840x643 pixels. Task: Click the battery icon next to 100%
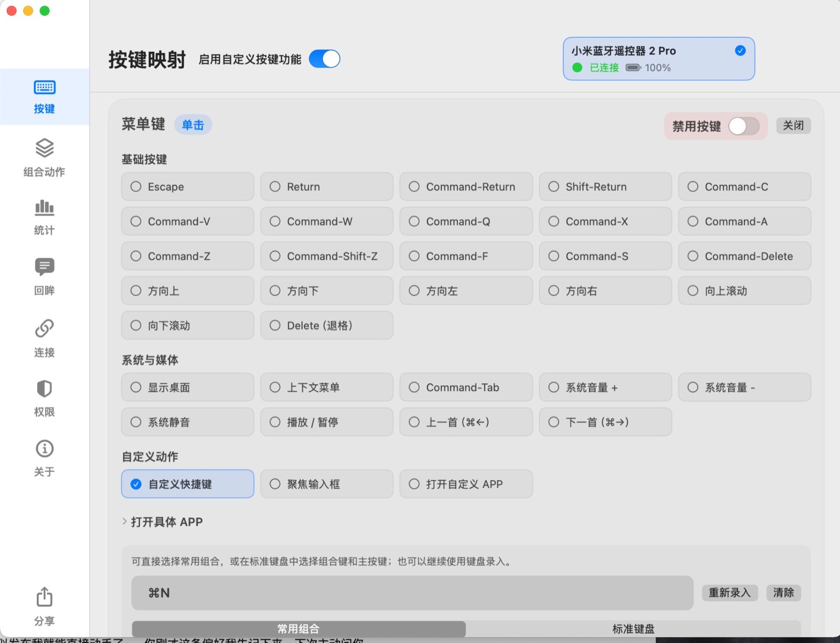pos(633,68)
